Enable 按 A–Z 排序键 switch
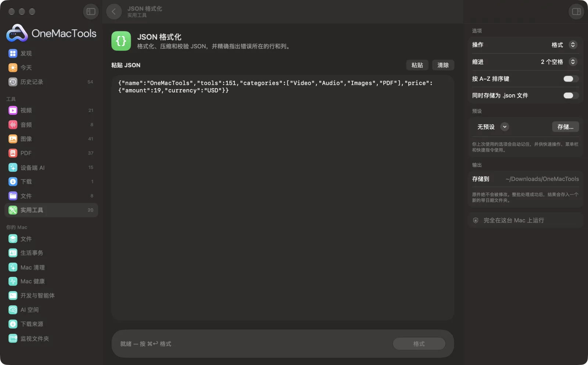This screenshot has height=365, width=588. pyautogui.click(x=571, y=79)
